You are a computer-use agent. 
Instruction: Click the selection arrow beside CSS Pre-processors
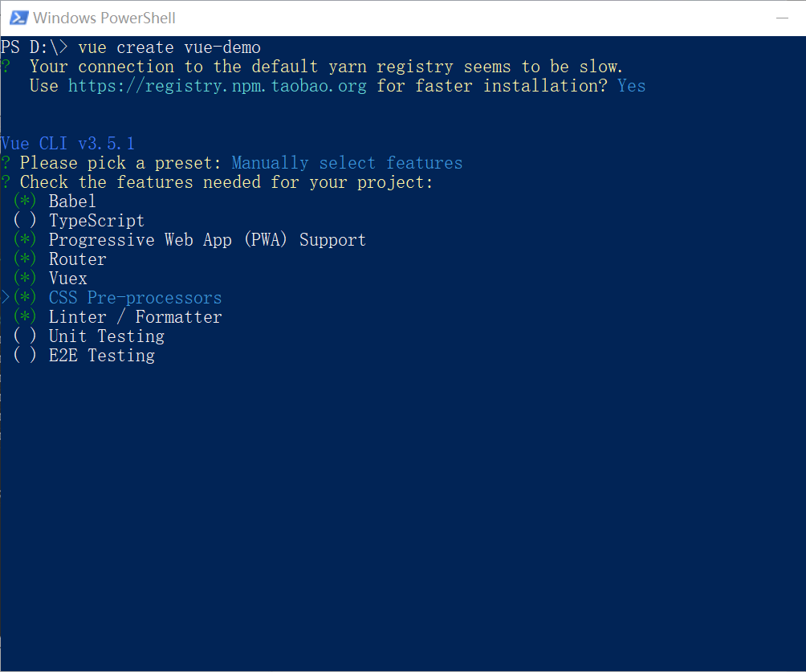coord(6,298)
